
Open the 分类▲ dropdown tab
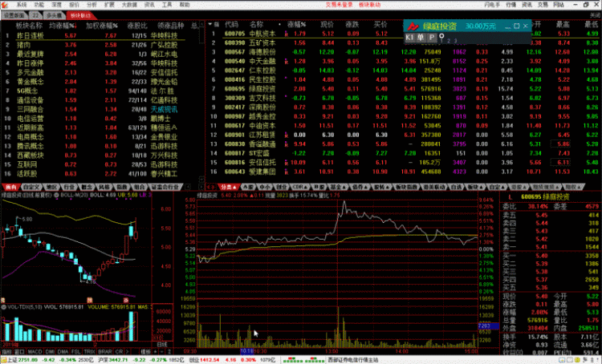point(229,187)
